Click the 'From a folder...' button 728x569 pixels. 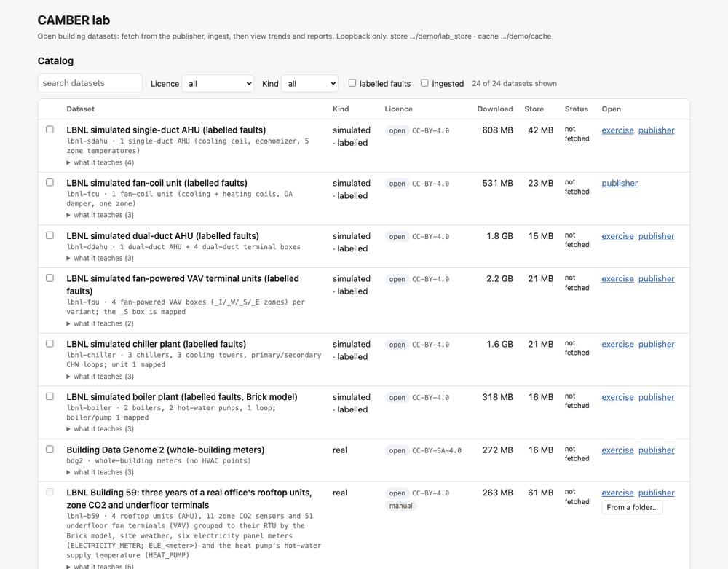[632, 507]
